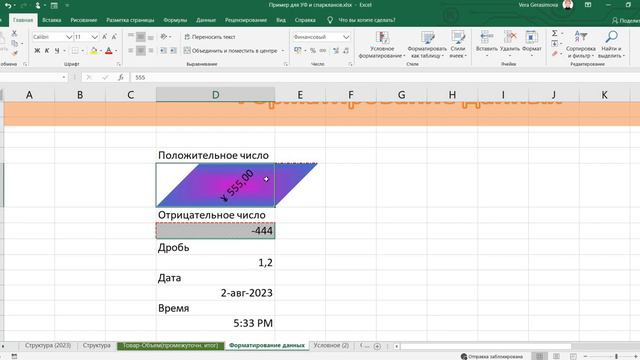Screen dimensions: 640x360
Task: Open Стили ячеек gallery
Action: pyautogui.click(x=458, y=44)
